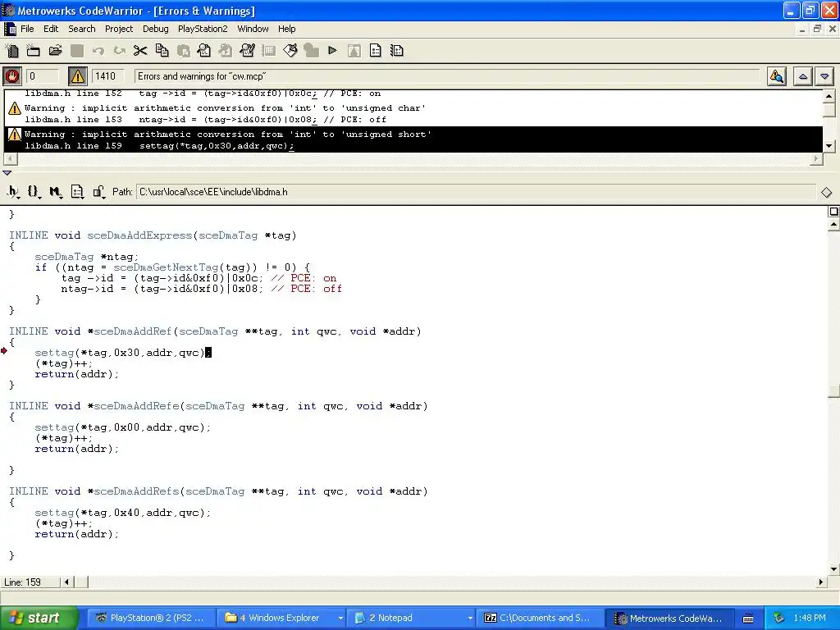
Task: Click the greyed Find Next toolbar icon
Action: 226,51
